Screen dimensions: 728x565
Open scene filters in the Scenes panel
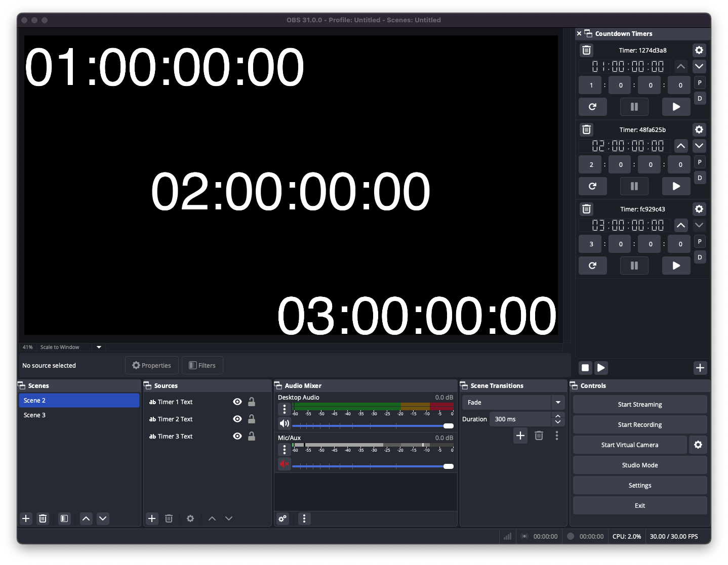(64, 518)
